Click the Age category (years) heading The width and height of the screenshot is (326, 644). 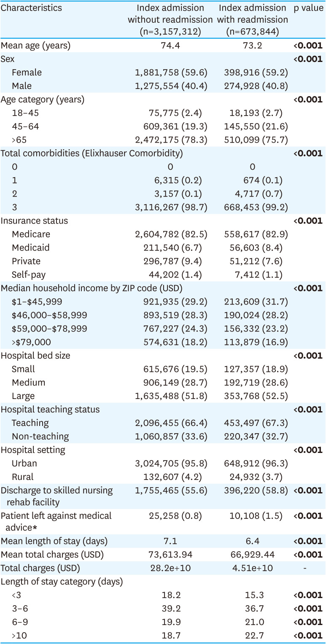pos(42,100)
